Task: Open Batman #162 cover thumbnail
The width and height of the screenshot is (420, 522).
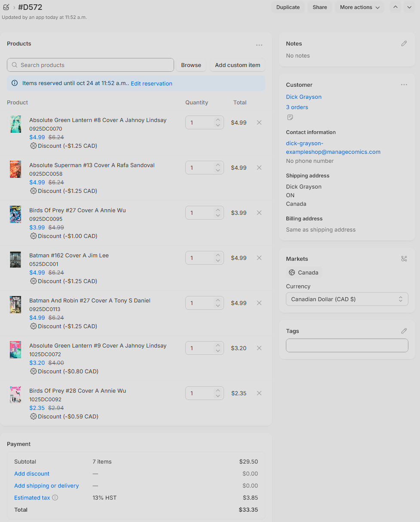Action: (x=15, y=259)
